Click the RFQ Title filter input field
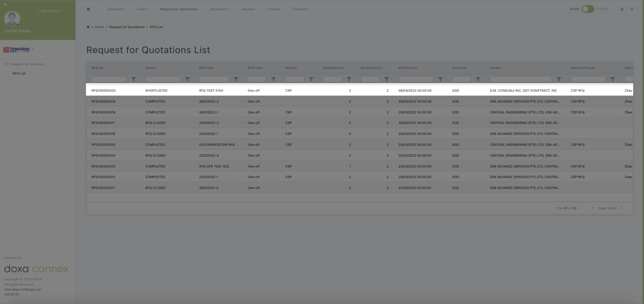This screenshot has height=304, width=644. point(214,79)
